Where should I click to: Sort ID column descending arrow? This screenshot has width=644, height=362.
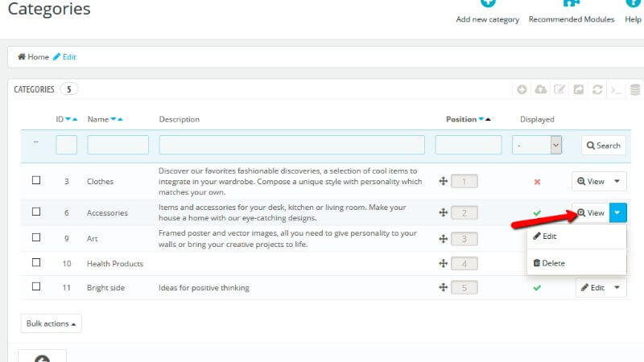[68, 119]
